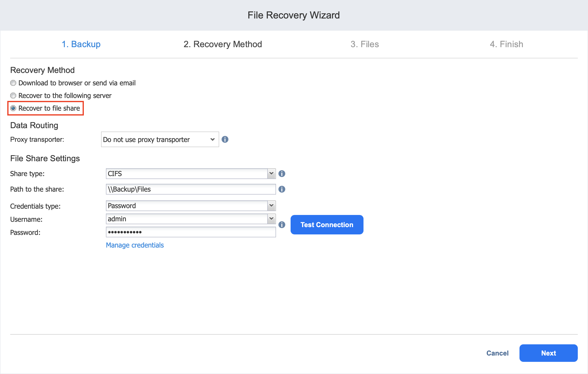Select Recover to the following server option
The image size is (588, 374).
tap(13, 96)
